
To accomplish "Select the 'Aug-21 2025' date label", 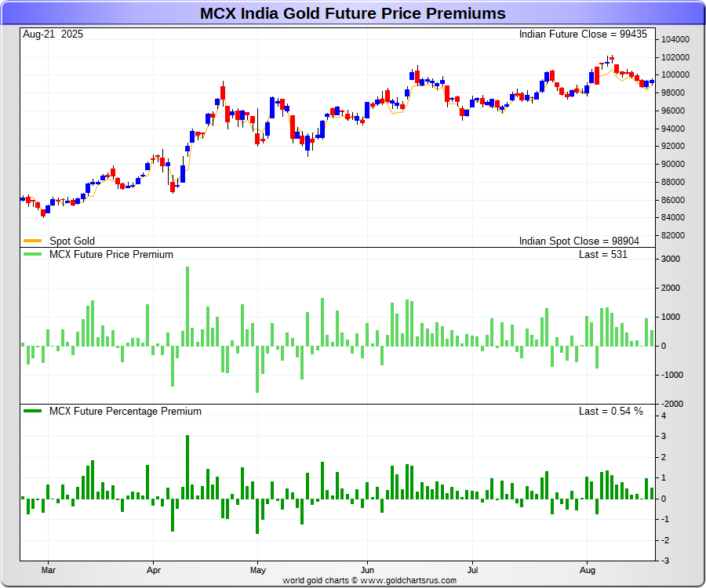I will 53,34.
